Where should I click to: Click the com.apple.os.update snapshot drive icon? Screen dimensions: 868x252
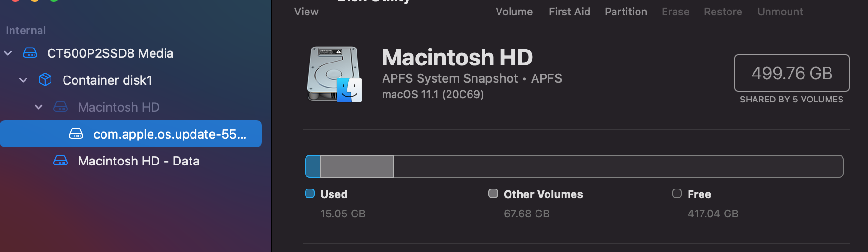(76, 134)
